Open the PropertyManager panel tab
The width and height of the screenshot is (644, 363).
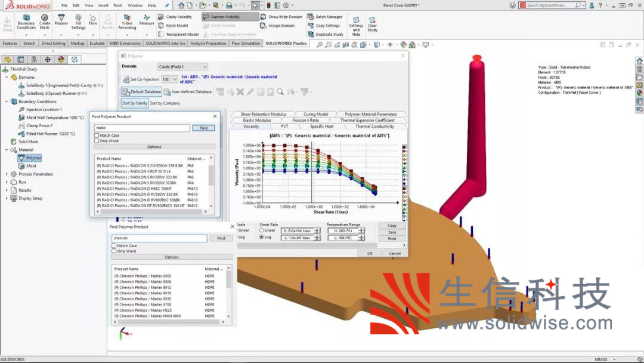(21, 60)
